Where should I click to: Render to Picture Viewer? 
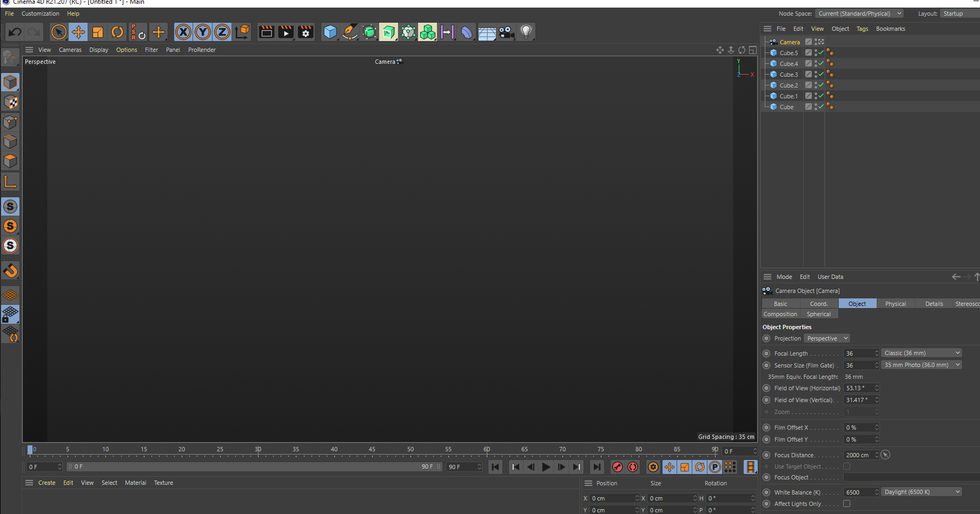[x=286, y=32]
